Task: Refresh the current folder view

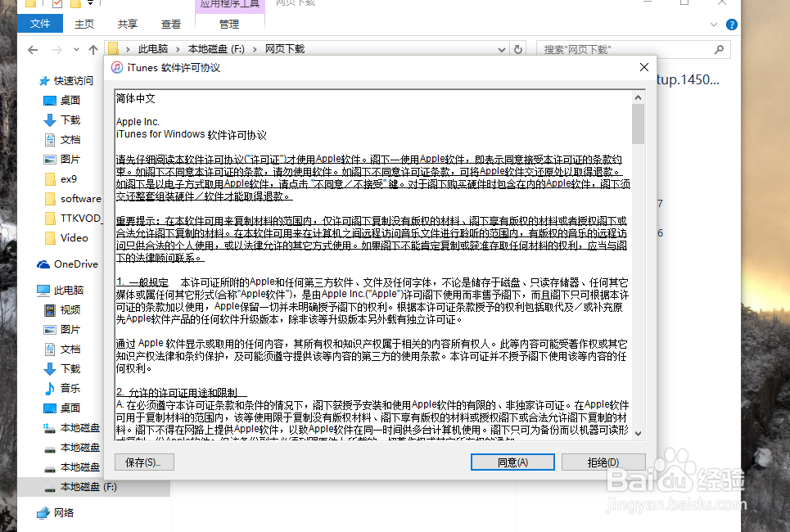Action: click(x=518, y=49)
